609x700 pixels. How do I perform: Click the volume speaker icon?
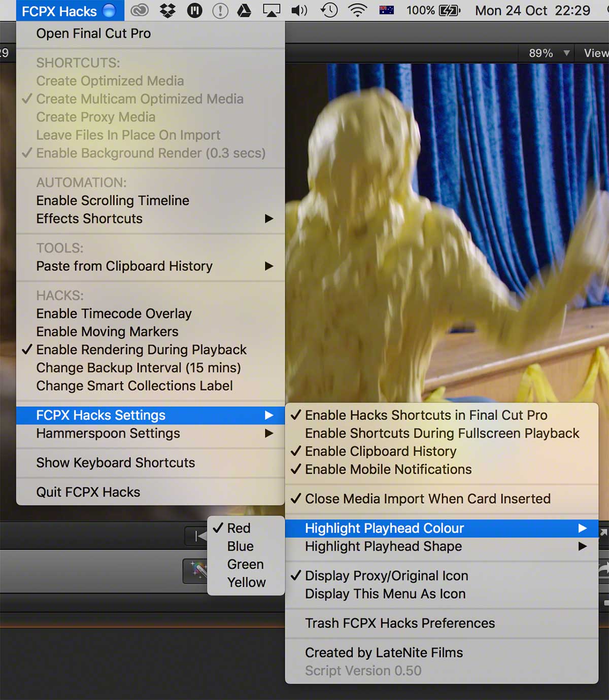tap(299, 11)
